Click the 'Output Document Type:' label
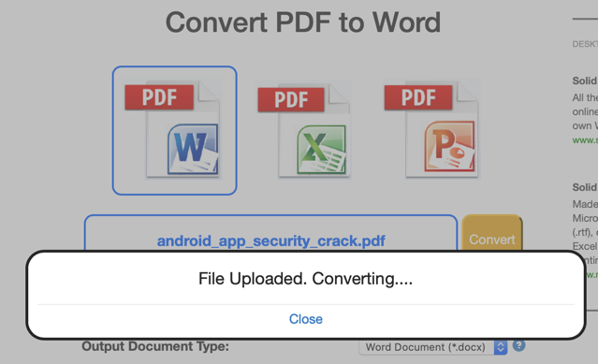Image resolution: width=598 pixels, height=364 pixels. [155, 346]
